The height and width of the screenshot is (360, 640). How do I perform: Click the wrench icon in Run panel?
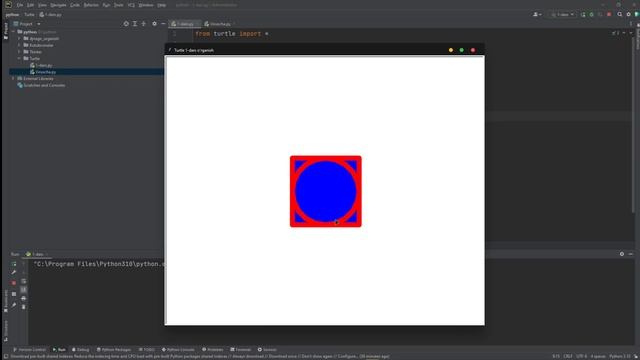coord(14,273)
